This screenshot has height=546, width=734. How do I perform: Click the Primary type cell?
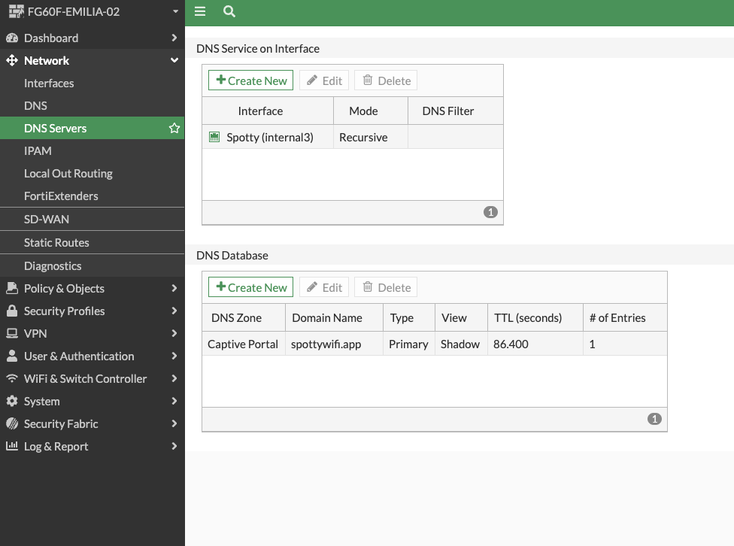coord(408,344)
